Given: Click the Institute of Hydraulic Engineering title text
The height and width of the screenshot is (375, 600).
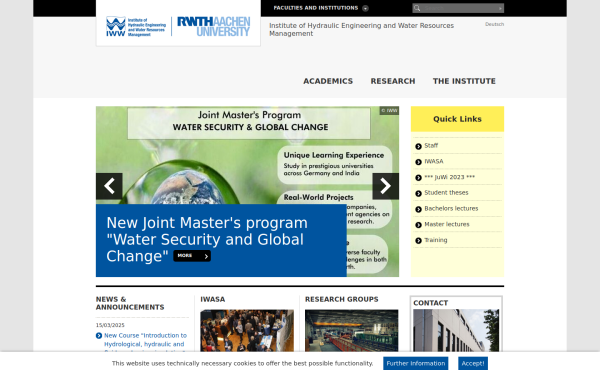Looking at the screenshot, I should [x=361, y=29].
